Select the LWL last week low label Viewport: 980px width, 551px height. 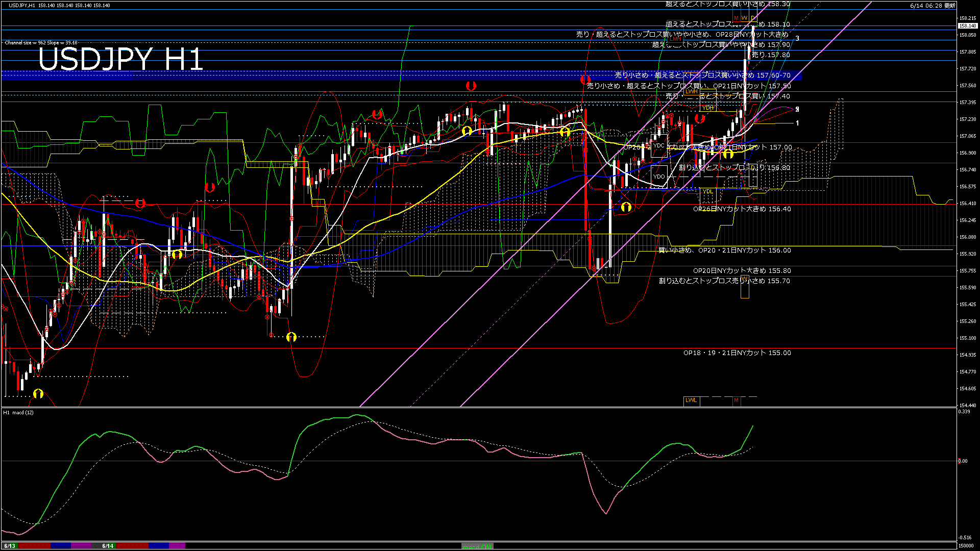[x=691, y=400]
